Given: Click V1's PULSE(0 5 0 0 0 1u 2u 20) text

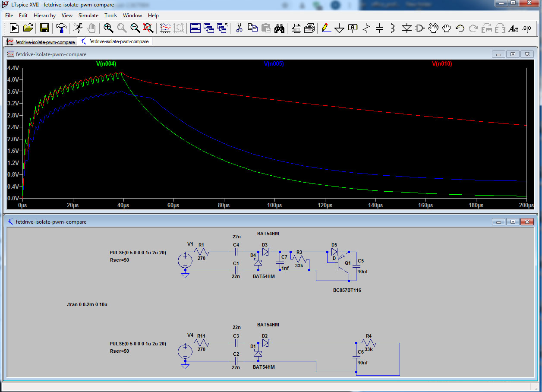Looking at the screenshot, I should coord(138,253).
